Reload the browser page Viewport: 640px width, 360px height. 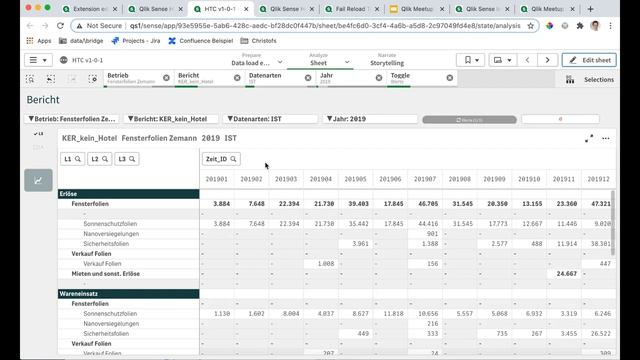point(60,26)
